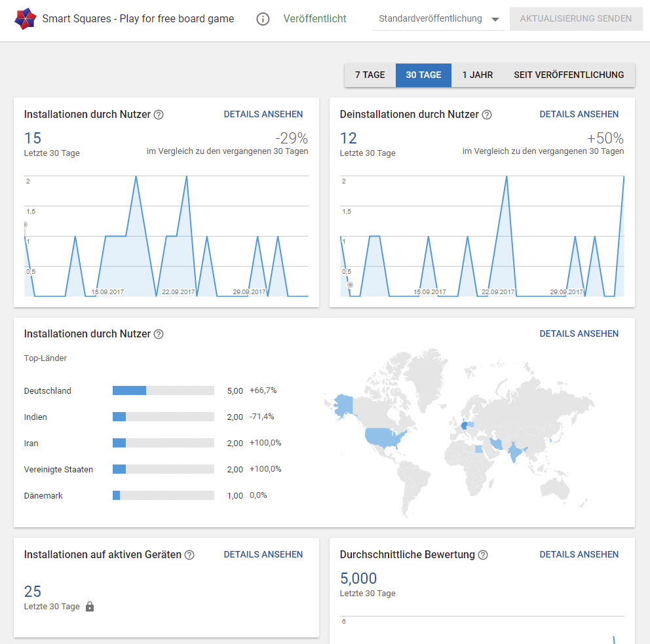The image size is (650, 644).
Task: Open DETAILS ANSEHEN for Deinstallationen chart
Action: click(x=579, y=115)
